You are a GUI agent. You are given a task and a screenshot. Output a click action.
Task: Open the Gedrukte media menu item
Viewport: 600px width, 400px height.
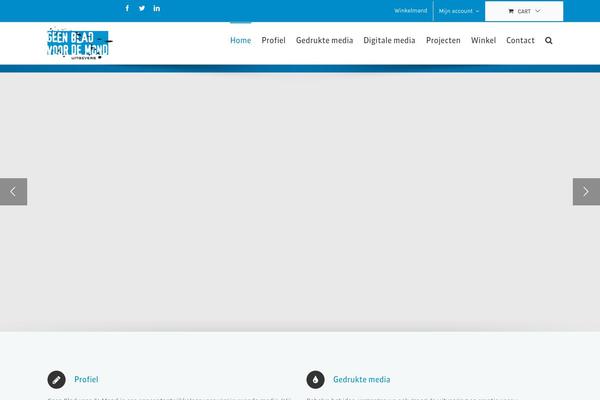tap(324, 40)
